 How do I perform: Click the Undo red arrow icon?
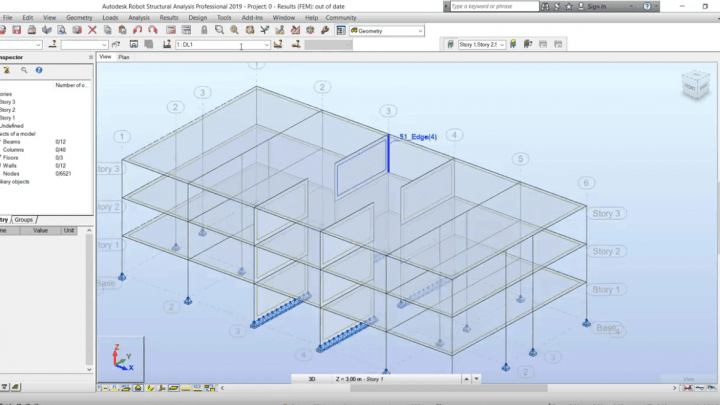[x=137, y=30]
